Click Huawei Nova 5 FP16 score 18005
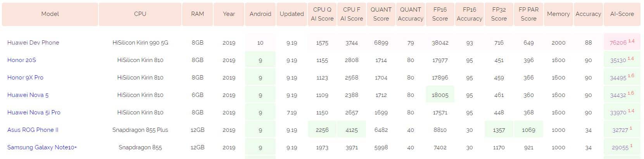Image resolution: width=644 pixels, height=159 pixels. (x=440, y=95)
